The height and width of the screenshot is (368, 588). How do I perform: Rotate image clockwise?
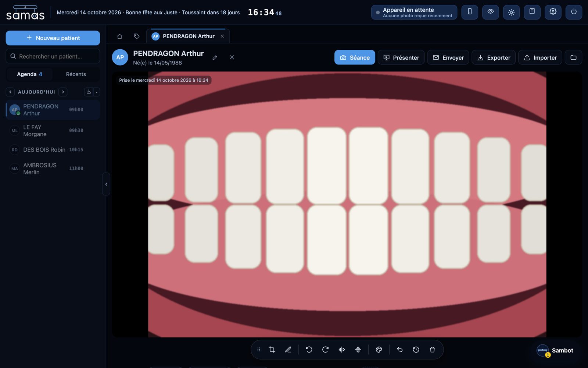coord(325,350)
